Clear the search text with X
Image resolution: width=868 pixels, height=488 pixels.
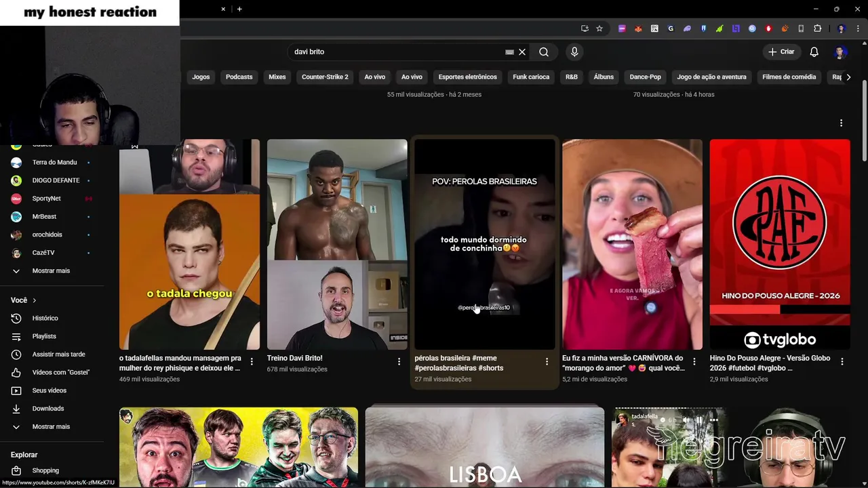coord(522,52)
